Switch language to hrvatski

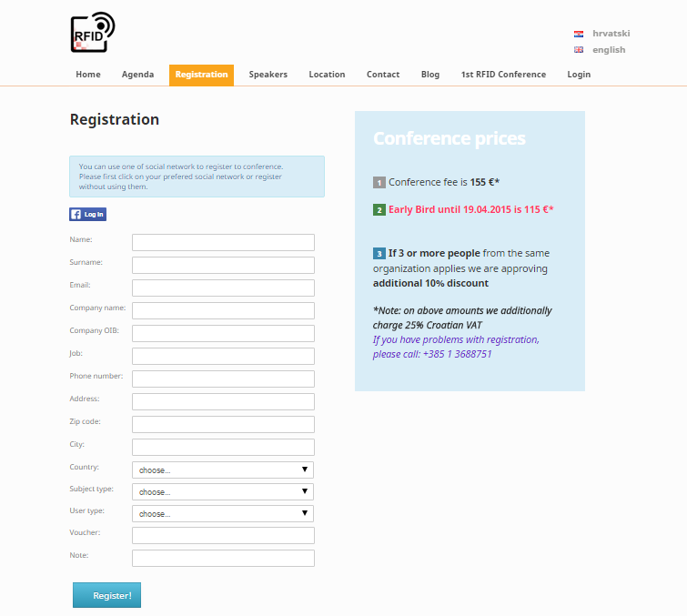pyautogui.click(x=611, y=34)
